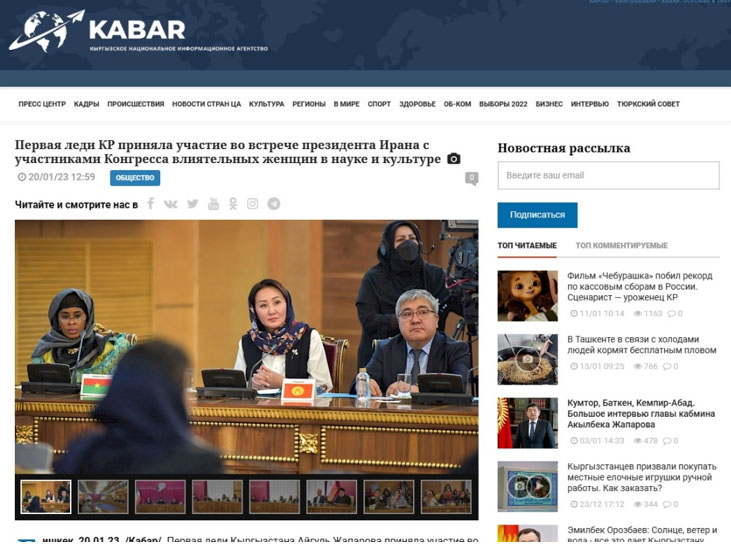This screenshot has width=731, height=553.
Task: Open the Odnoklassniki social icon
Action: click(x=233, y=204)
